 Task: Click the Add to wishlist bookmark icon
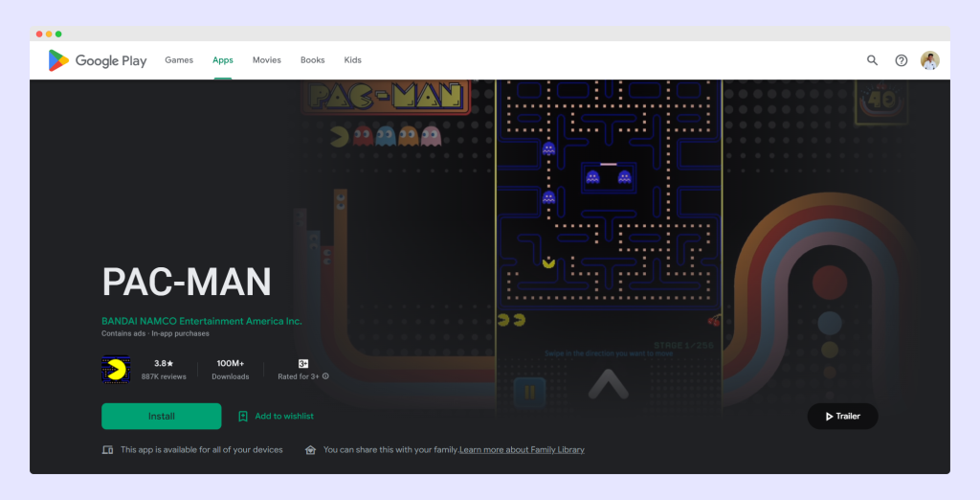[x=243, y=416]
